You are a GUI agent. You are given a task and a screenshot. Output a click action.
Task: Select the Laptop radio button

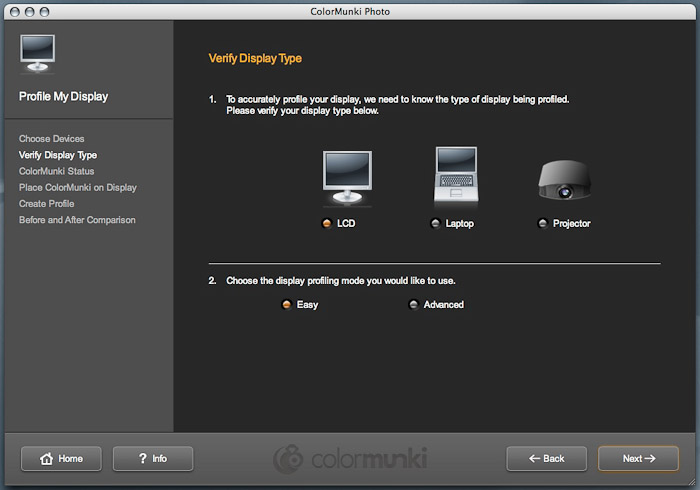[435, 224]
